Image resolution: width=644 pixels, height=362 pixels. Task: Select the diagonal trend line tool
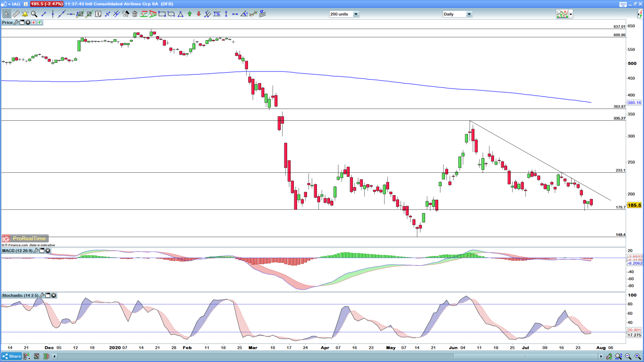(62, 14)
